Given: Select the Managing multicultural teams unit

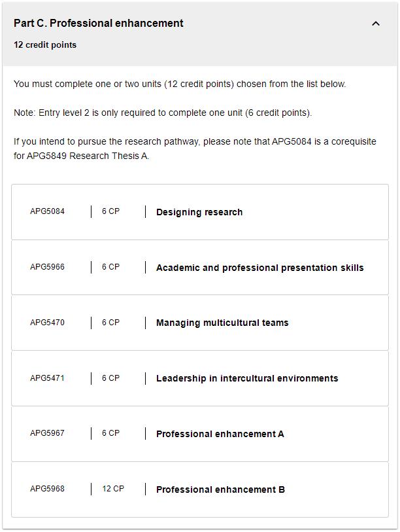Looking at the screenshot, I should click(222, 323).
